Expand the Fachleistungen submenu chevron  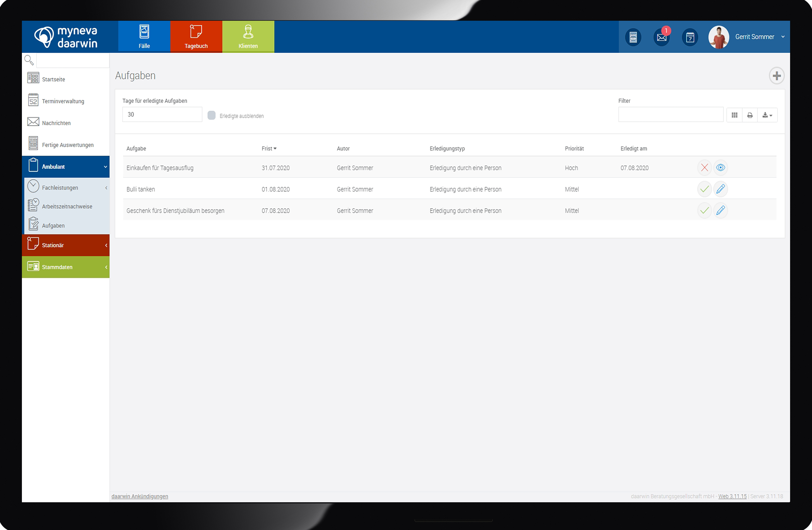(106, 187)
